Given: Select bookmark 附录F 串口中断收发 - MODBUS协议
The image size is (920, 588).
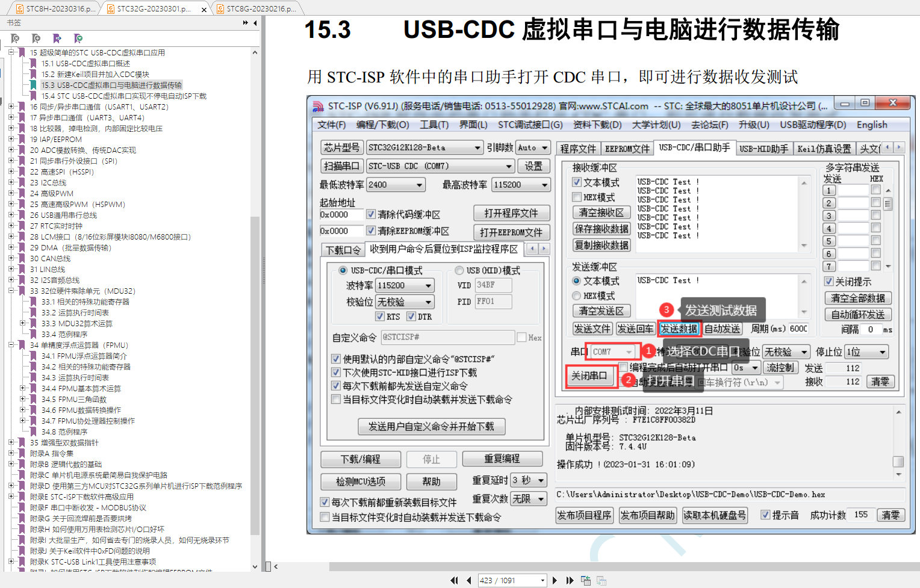Looking at the screenshot, I should point(88,507).
